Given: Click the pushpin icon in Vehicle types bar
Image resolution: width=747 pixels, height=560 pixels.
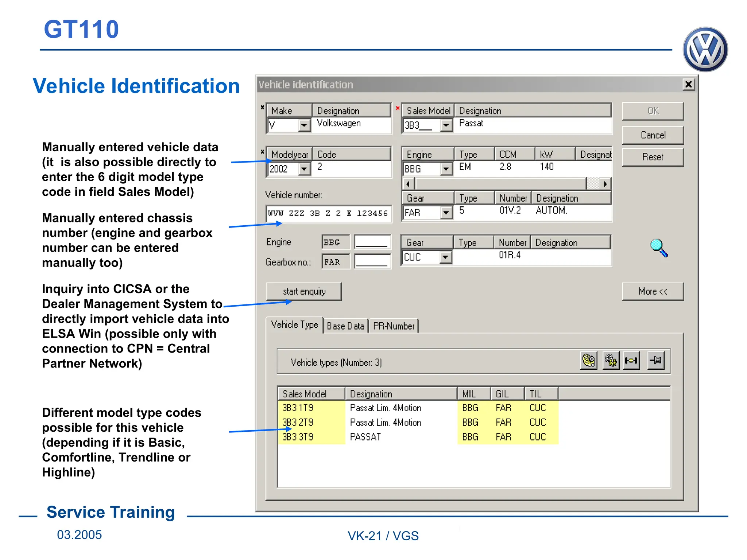Looking at the screenshot, I should coord(655,361).
